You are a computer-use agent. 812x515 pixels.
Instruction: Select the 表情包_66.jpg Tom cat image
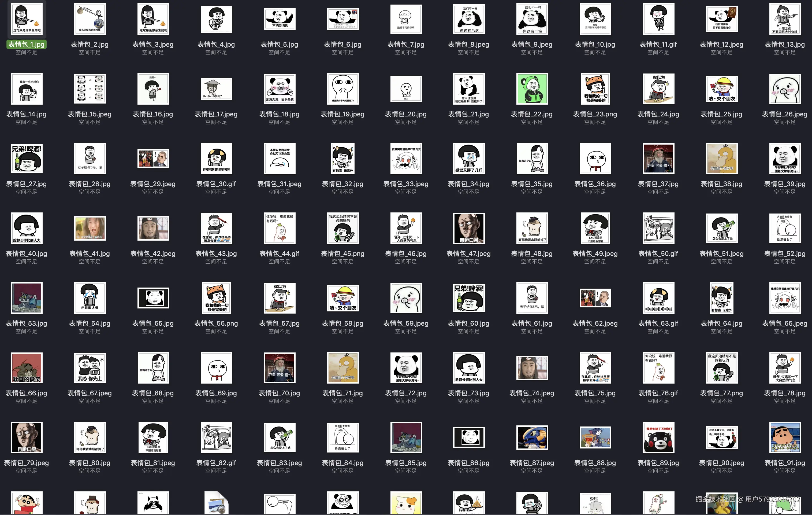[27, 367]
